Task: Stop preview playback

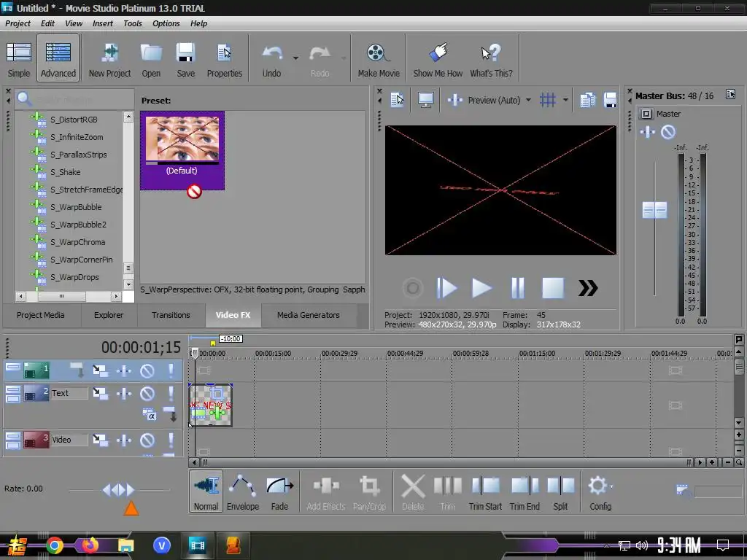Action: tap(553, 288)
